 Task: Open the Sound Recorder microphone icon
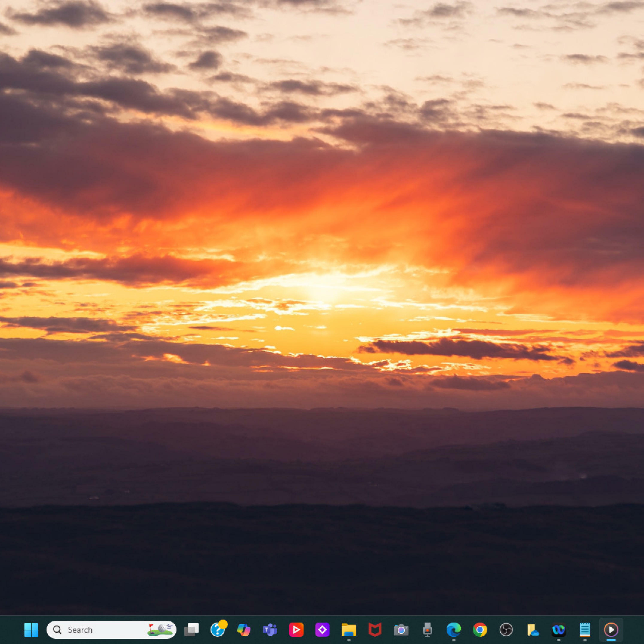tap(427, 630)
